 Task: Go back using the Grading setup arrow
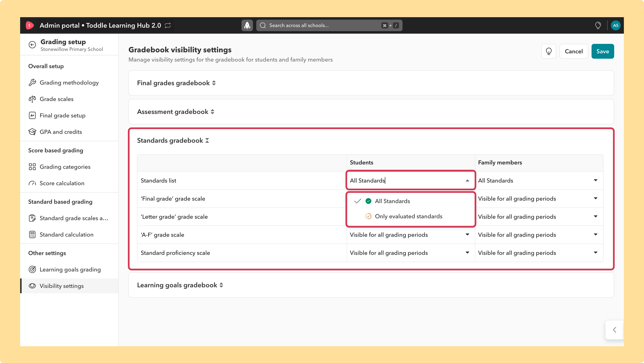[x=32, y=45]
